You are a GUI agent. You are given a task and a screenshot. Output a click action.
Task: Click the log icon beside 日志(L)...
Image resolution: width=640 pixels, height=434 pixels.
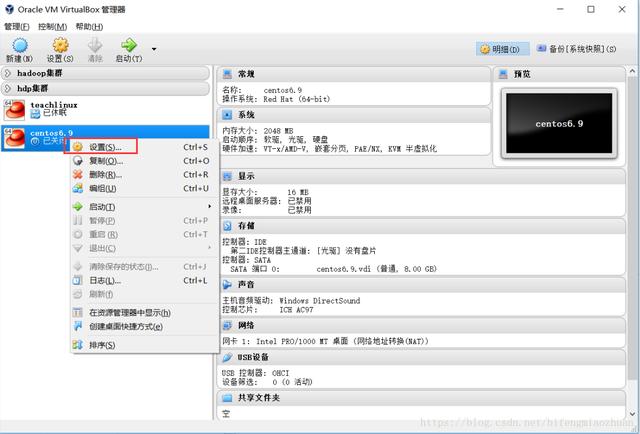click(x=78, y=281)
